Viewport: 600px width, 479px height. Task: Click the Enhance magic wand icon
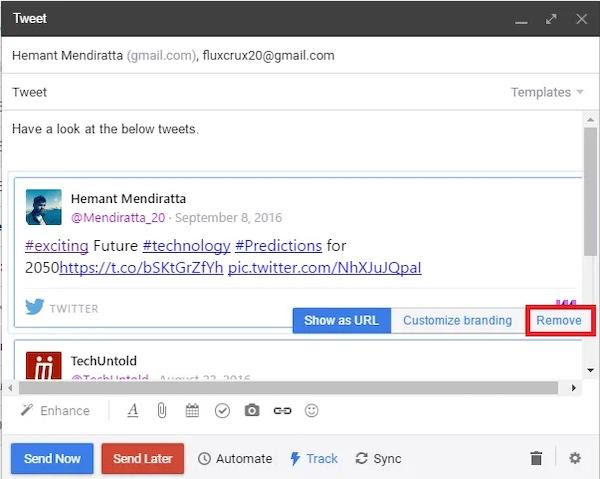tap(27, 410)
